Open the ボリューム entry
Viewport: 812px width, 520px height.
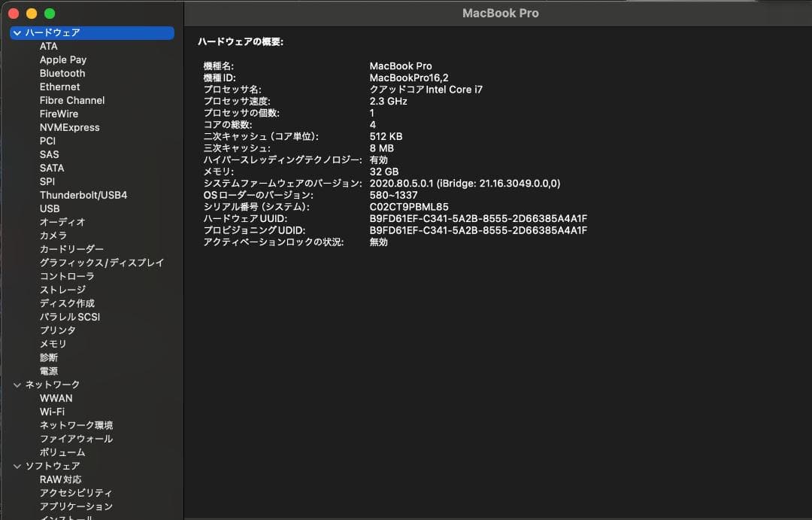click(62, 452)
